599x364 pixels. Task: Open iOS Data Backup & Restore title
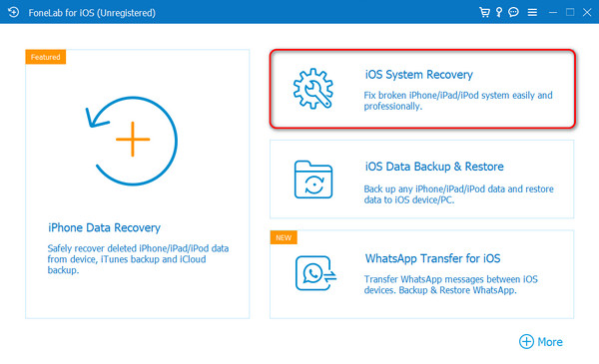434,167
